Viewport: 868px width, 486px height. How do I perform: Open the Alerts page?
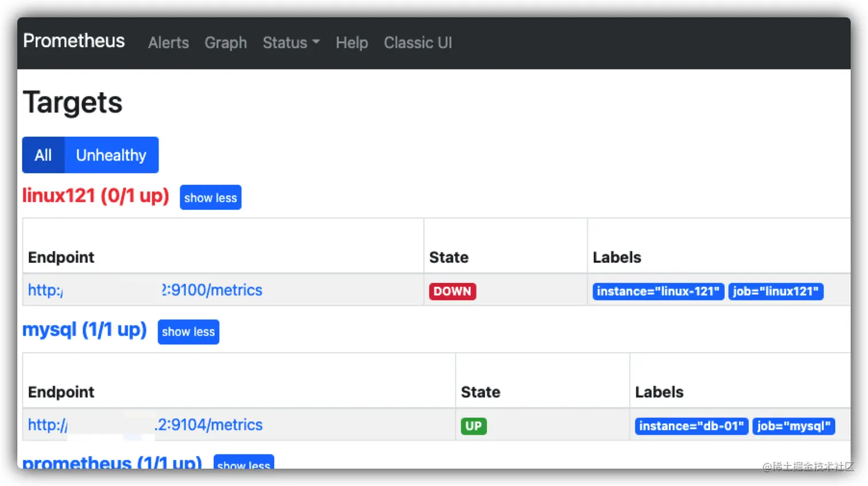click(x=168, y=42)
